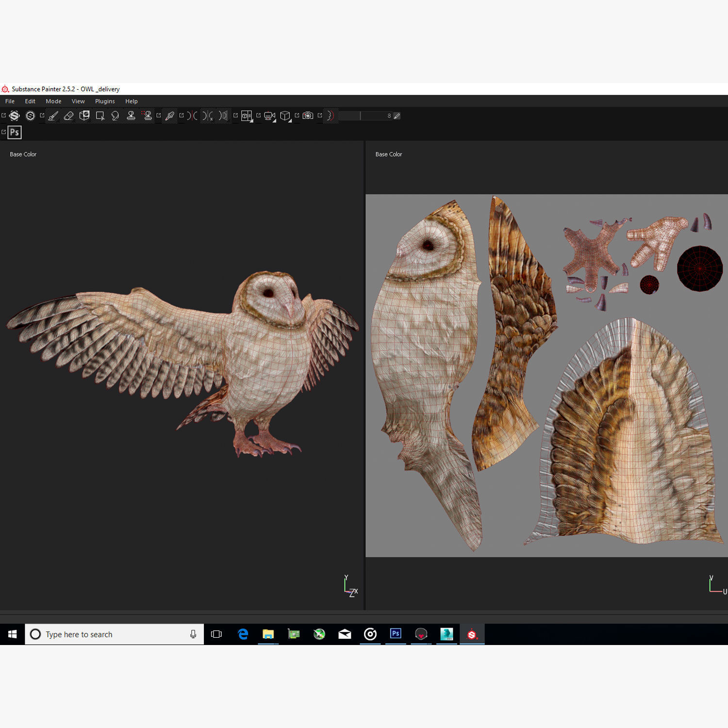Expand the camera view options dropdown
This screenshot has height=728, width=728.
(x=270, y=116)
